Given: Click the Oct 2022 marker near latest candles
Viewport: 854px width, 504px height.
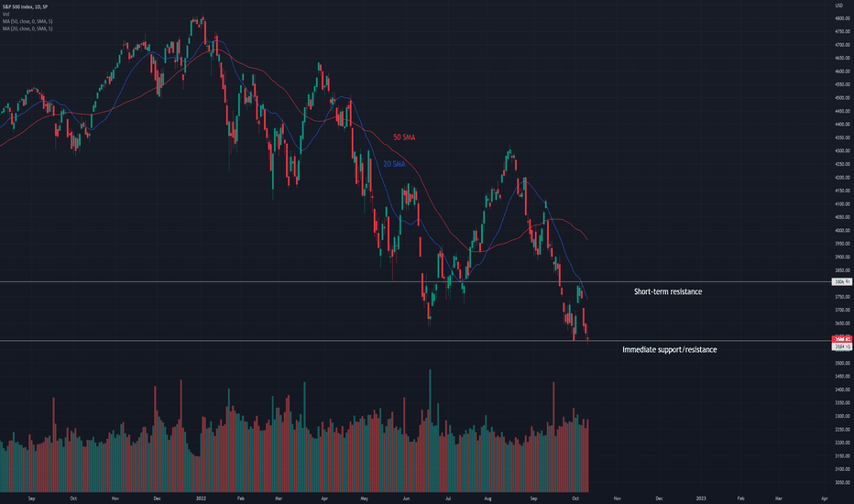Looking at the screenshot, I should [575, 498].
